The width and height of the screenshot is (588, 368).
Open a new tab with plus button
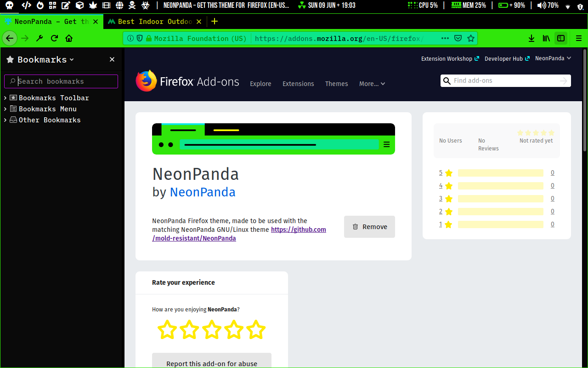click(215, 22)
